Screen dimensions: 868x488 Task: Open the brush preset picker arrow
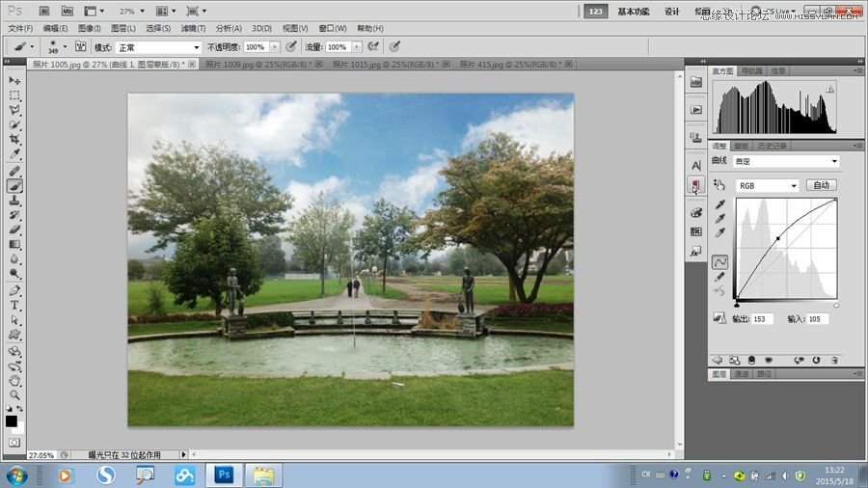(x=65, y=47)
